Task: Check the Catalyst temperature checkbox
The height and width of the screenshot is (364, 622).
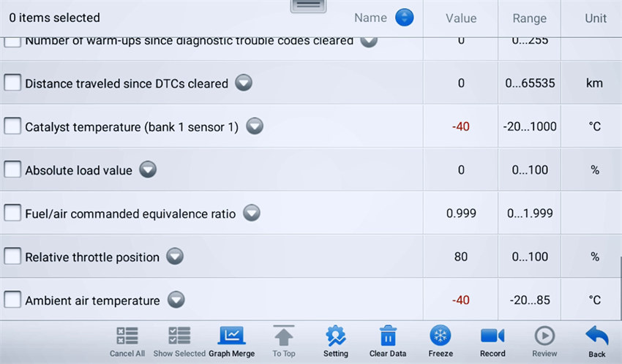Action: [x=12, y=126]
